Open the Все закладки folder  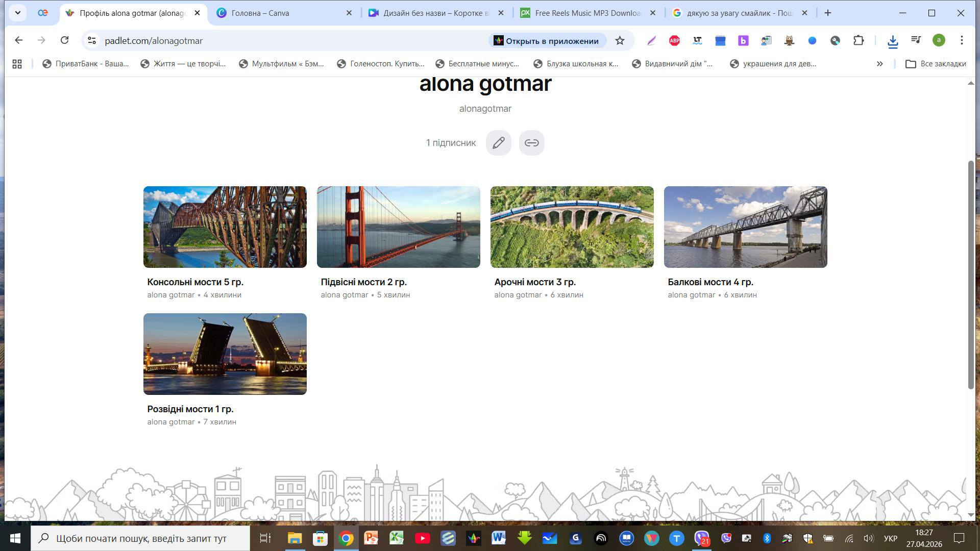(x=936, y=64)
